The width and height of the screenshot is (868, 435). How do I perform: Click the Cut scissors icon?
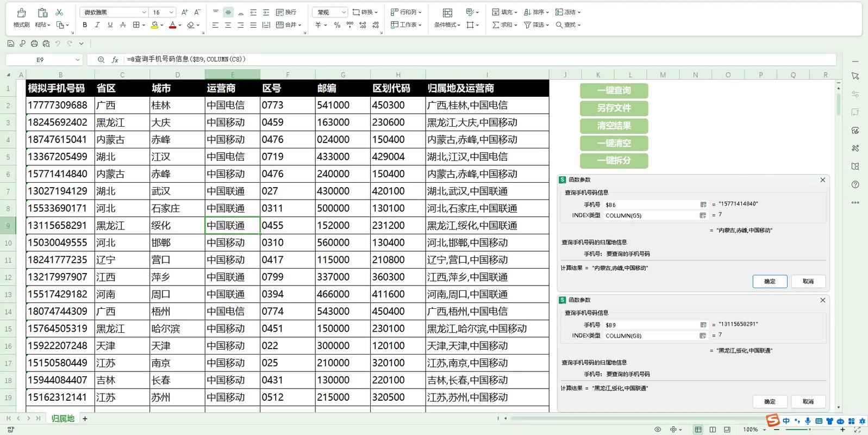point(59,12)
